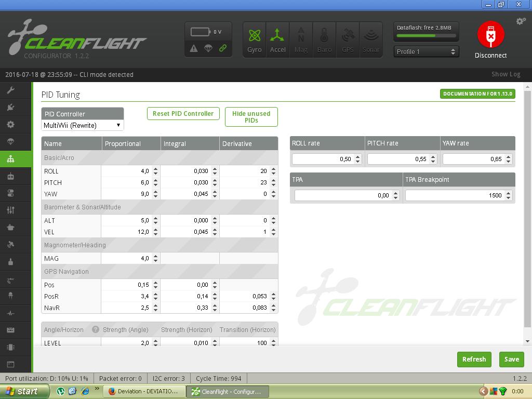Open the PID Controller MultiWii (Rewrite) dropdown
Screen dimensions: 532x399
click(83, 125)
